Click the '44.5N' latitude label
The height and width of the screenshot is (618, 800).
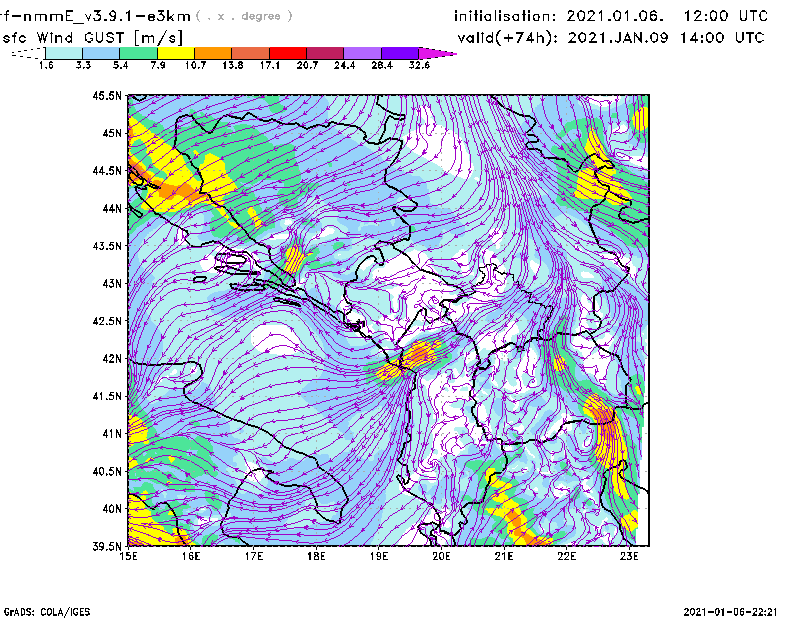(x=107, y=170)
